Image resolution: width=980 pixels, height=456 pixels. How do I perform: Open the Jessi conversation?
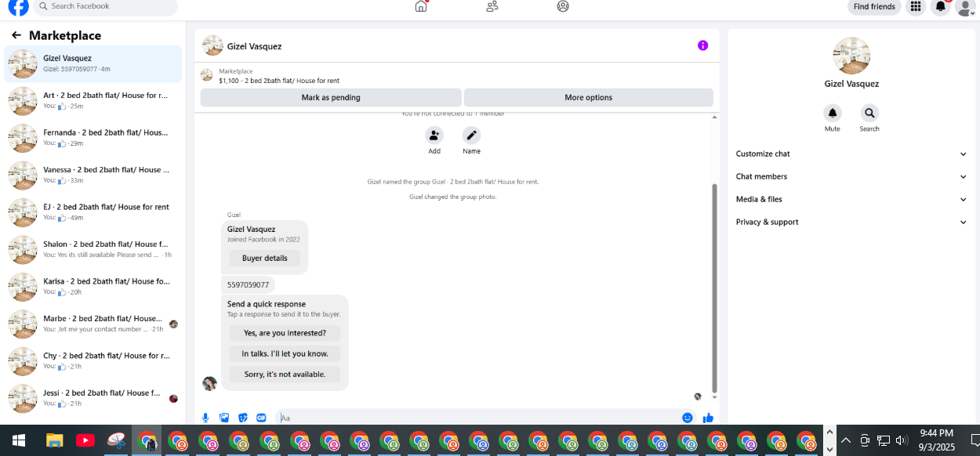pyautogui.click(x=93, y=398)
